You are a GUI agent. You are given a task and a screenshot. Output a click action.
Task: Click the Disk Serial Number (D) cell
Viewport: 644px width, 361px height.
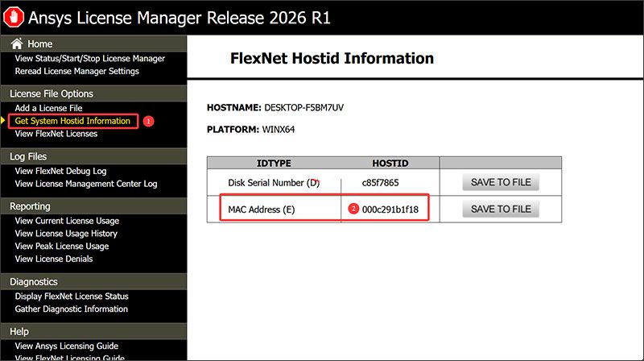pyautogui.click(x=274, y=183)
